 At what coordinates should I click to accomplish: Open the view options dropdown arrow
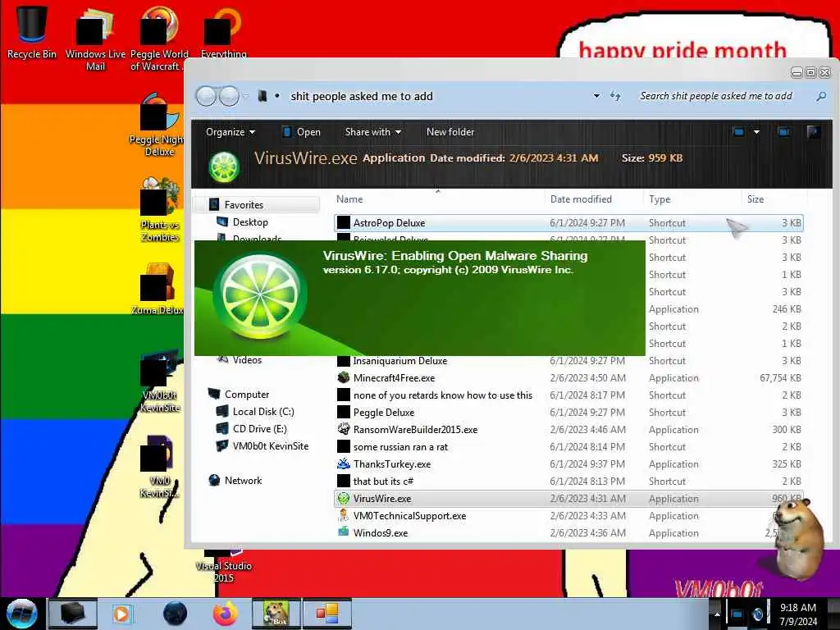[756, 132]
